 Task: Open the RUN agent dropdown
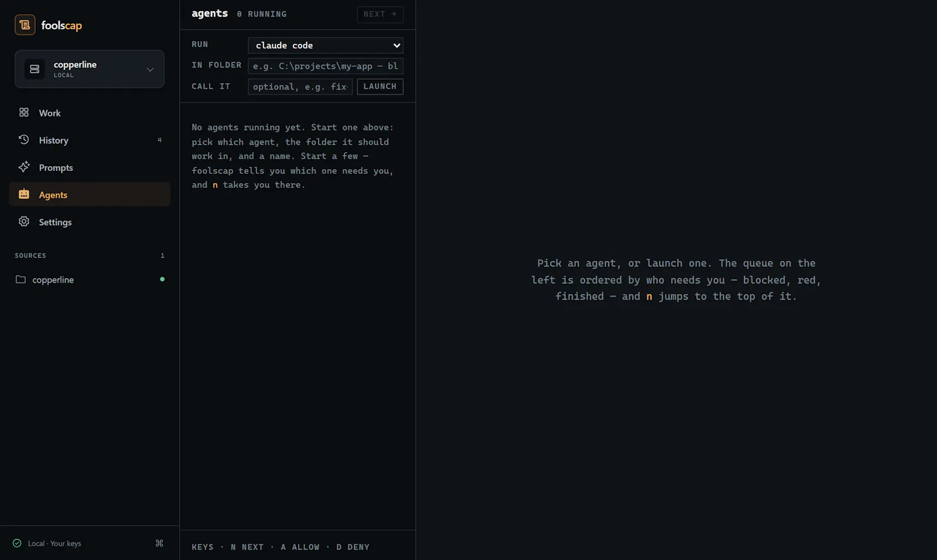point(326,45)
